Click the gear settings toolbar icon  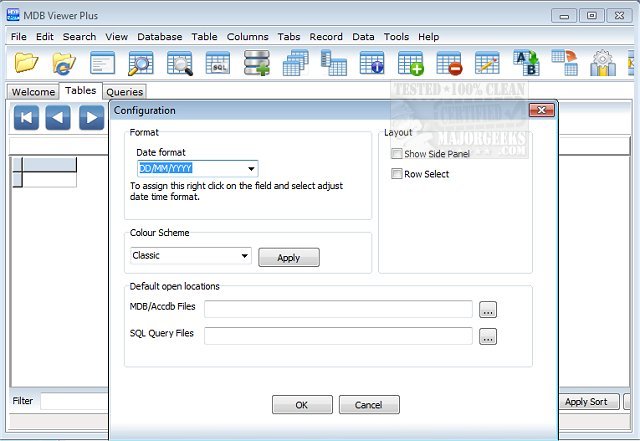click(603, 63)
